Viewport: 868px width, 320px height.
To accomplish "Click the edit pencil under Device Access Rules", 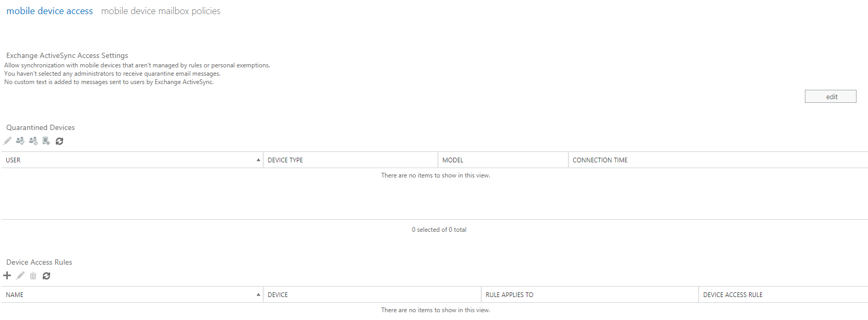I will [20, 276].
